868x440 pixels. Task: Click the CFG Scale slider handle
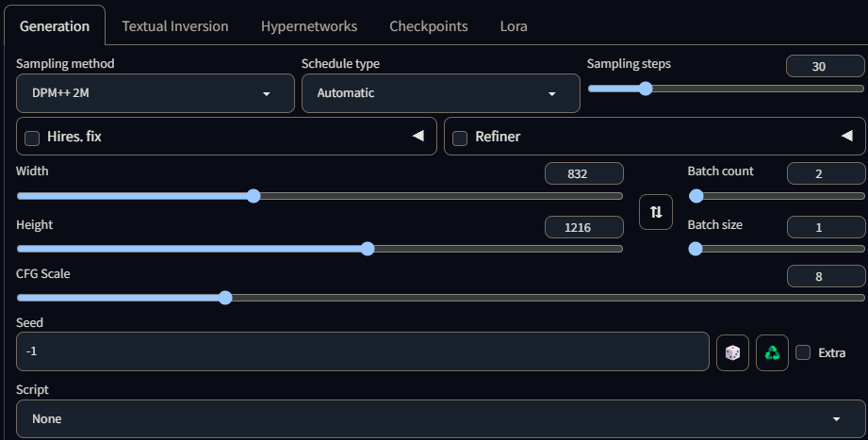(x=225, y=298)
